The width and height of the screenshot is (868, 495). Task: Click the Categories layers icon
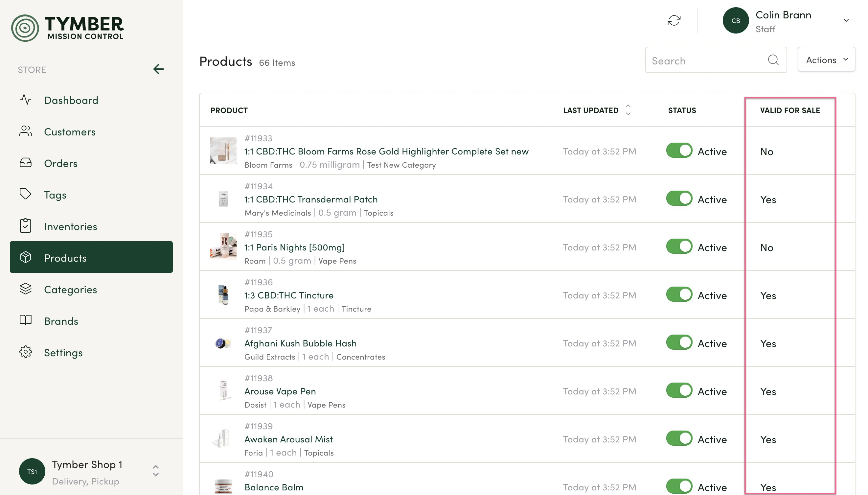26,289
